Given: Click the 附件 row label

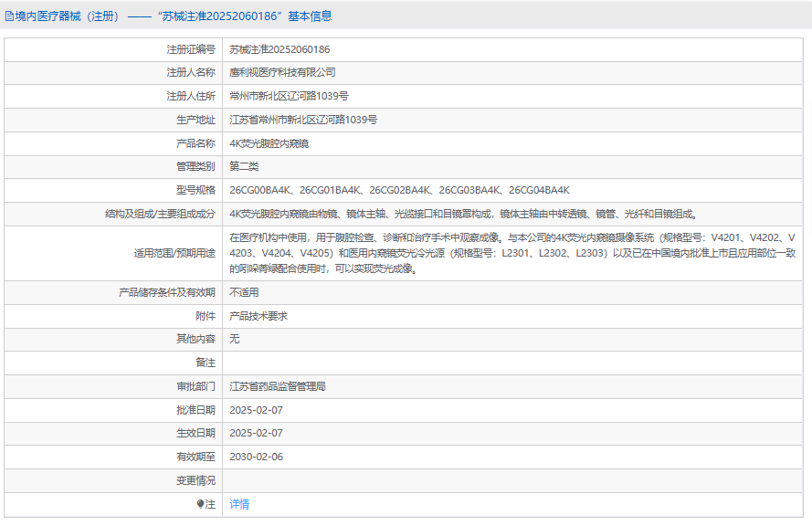Looking at the screenshot, I should tap(206, 316).
